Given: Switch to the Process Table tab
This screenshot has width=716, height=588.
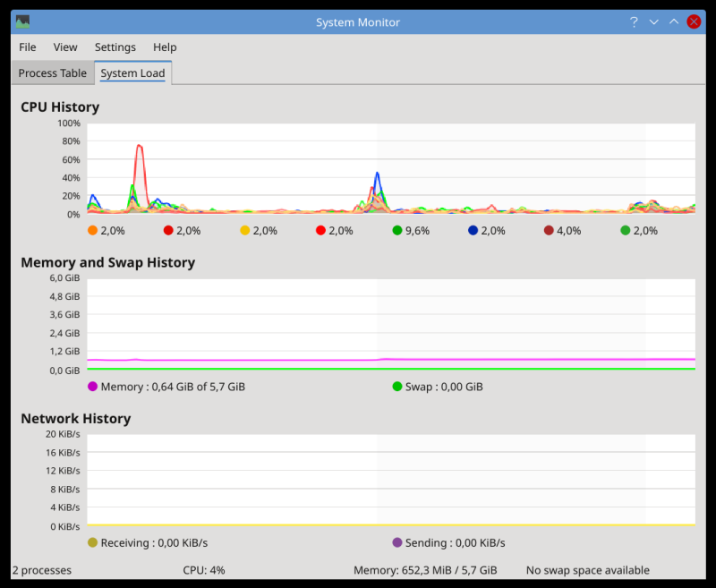Looking at the screenshot, I should click(53, 73).
